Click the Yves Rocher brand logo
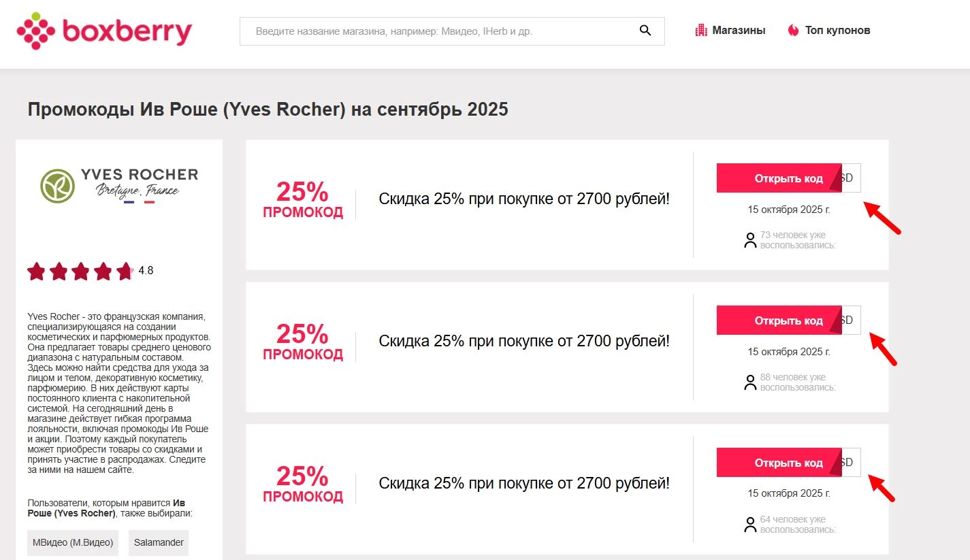Screen dimensions: 970x560 click(x=119, y=185)
